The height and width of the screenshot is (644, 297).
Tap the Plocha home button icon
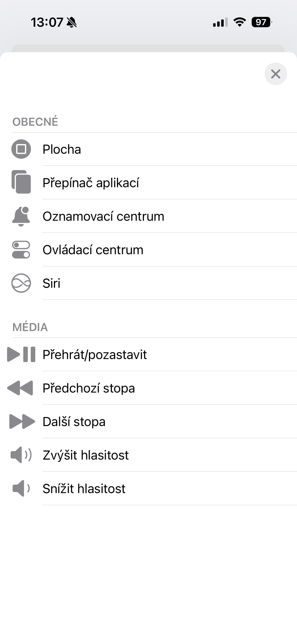[x=21, y=149]
